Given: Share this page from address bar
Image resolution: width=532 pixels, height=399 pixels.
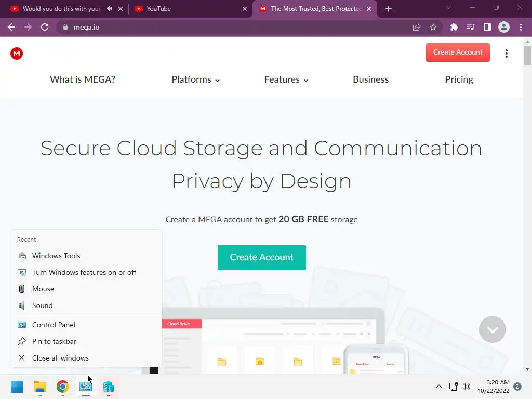Looking at the screenshot, I should click(417, 27).
